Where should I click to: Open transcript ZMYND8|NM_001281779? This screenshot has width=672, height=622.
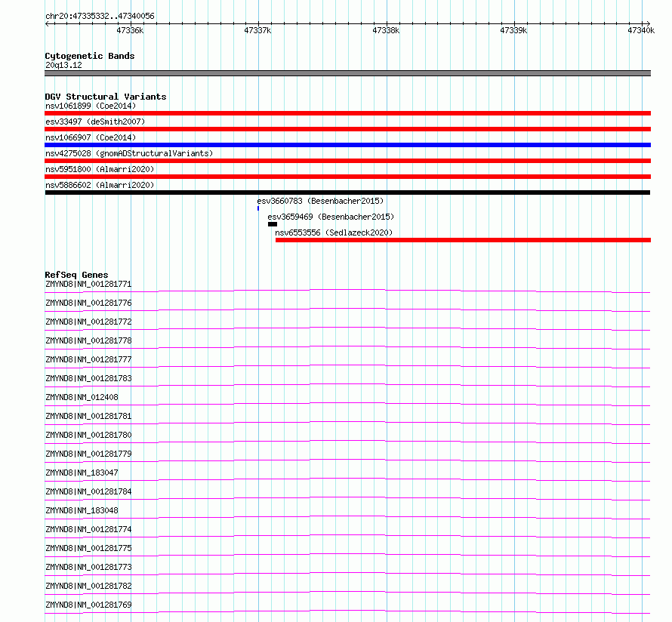(x=88, y=454)
